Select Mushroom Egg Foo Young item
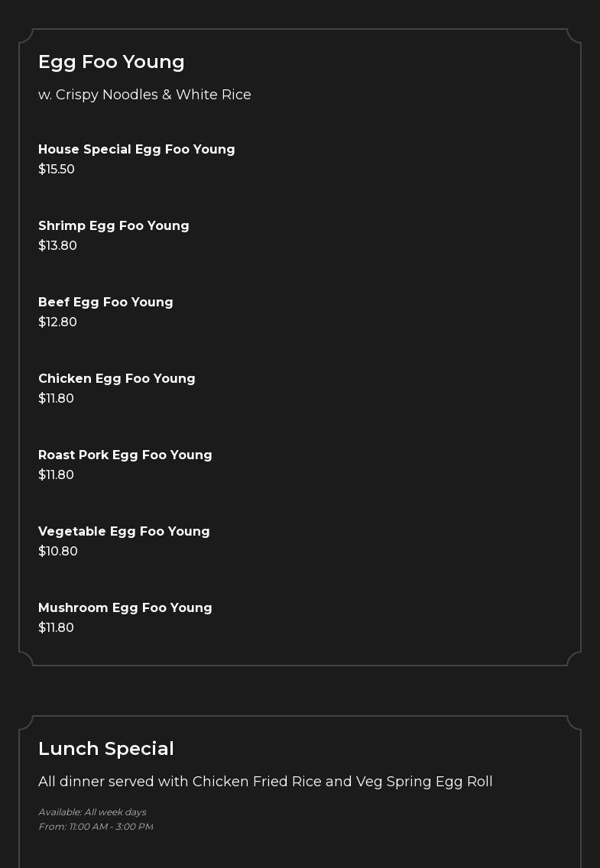Image resolution: width=600 pixels, height=868 pixels. 125,608
